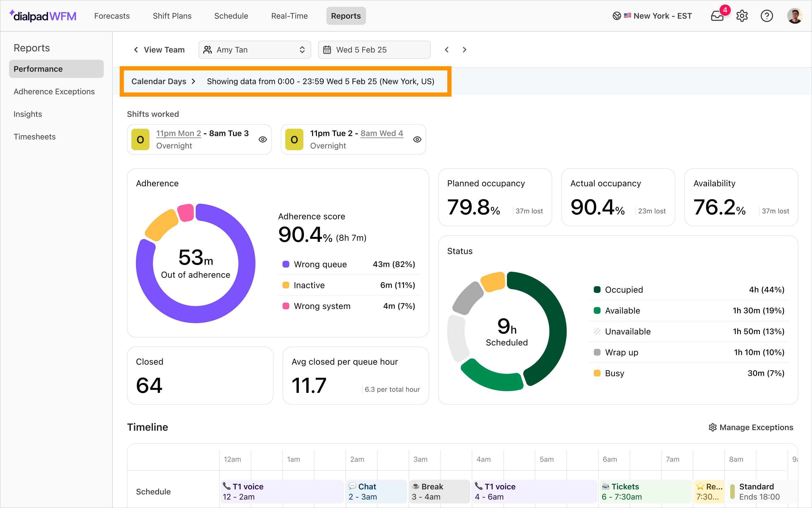
Task: Click the tickets icon on Tickets block
Action: [606, 486]
